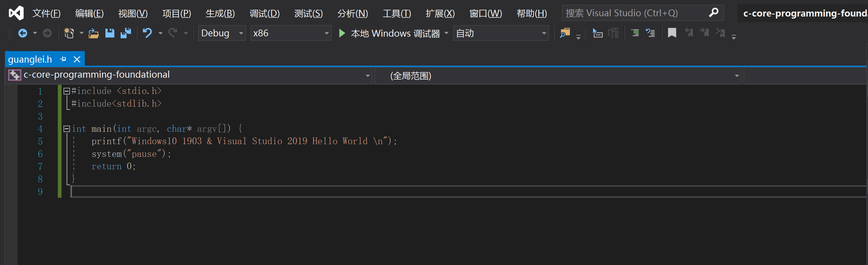Close the guanglei.h tab
This screenshot has height=265, width=868.
click(77, 59)
